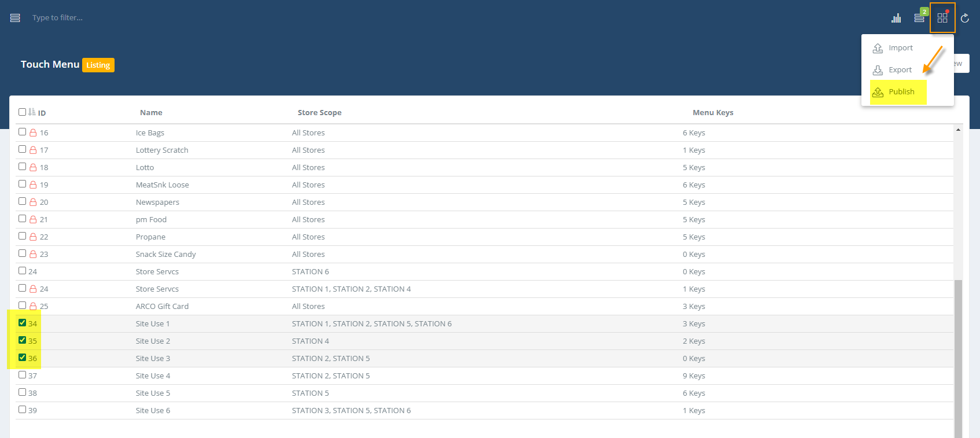Click the lock icon on row 16

click(33, 132)
